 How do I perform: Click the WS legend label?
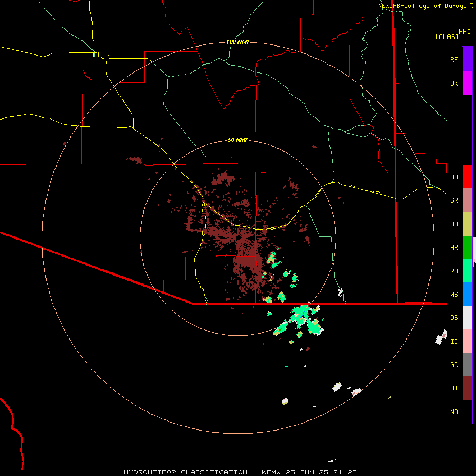click(454, 295)
